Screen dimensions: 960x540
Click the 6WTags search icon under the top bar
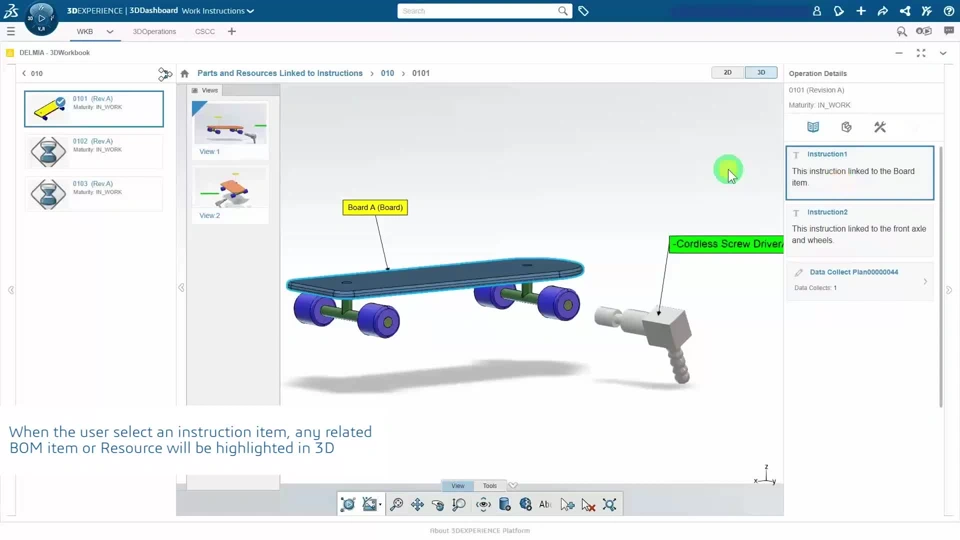902,31
